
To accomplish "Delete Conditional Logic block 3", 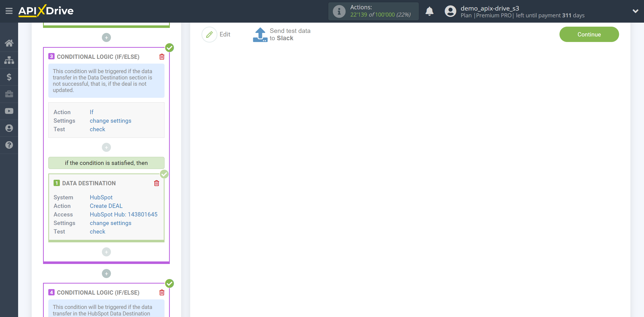I will tap(162, 57).
